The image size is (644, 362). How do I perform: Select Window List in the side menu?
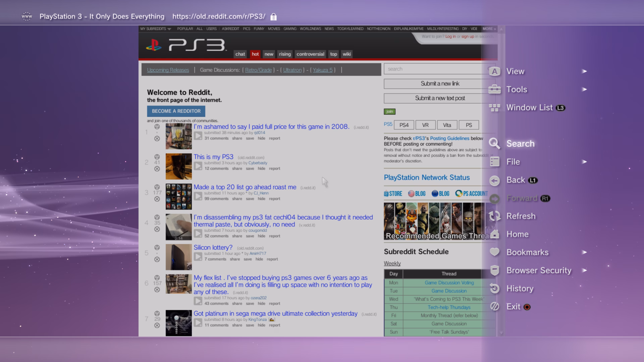click(529, 108)
